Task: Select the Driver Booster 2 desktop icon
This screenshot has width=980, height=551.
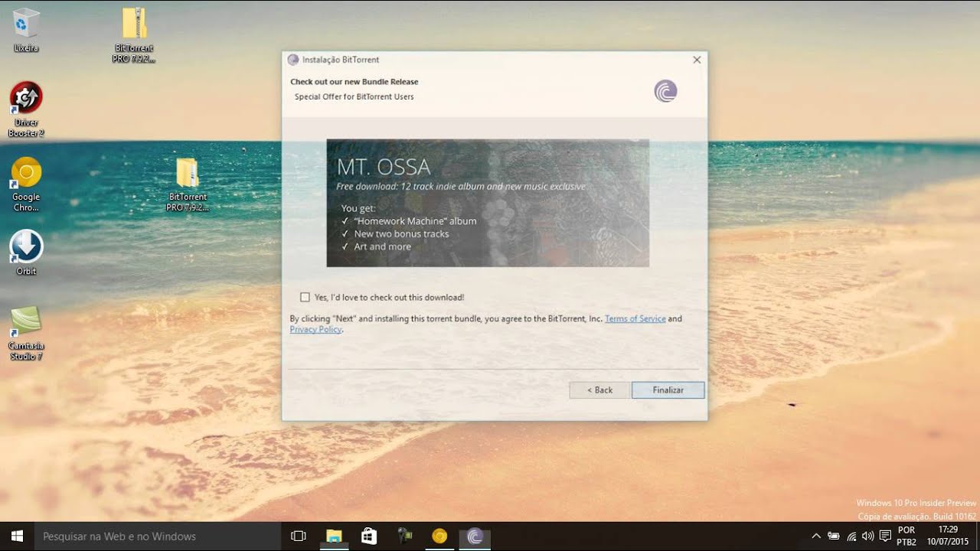Action: point(26,109)
